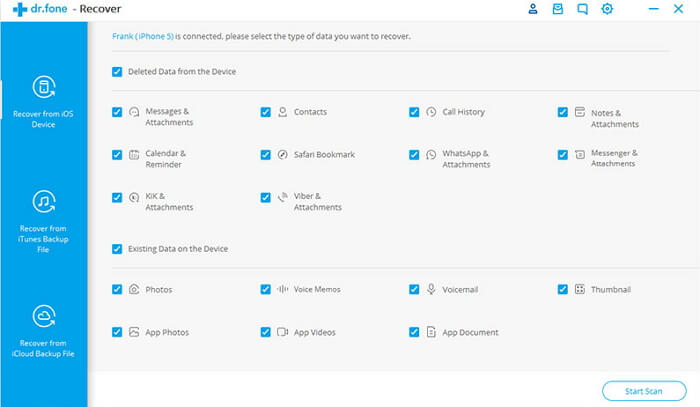The image size is (700, 407).
Task: Uncheck Existing Data on the Device
Action: pyautogui.click(x=117, y=249)
